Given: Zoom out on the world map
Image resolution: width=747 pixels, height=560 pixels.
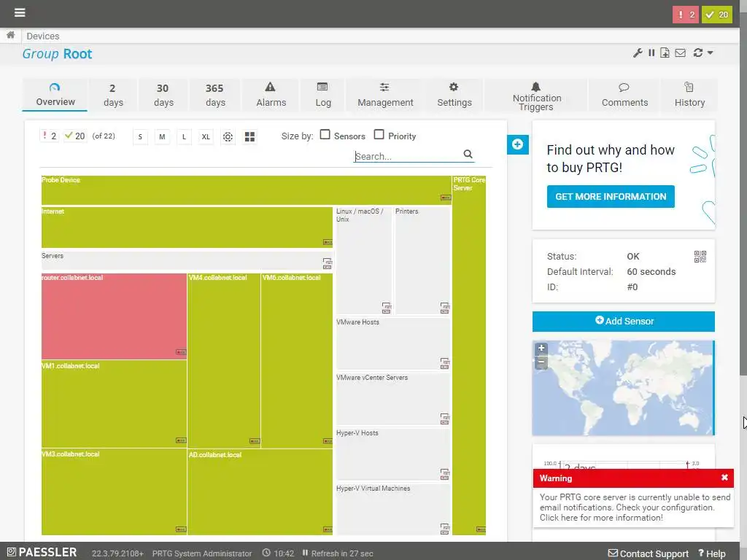Looking at the screenshot, I should [x=541, y=362].
